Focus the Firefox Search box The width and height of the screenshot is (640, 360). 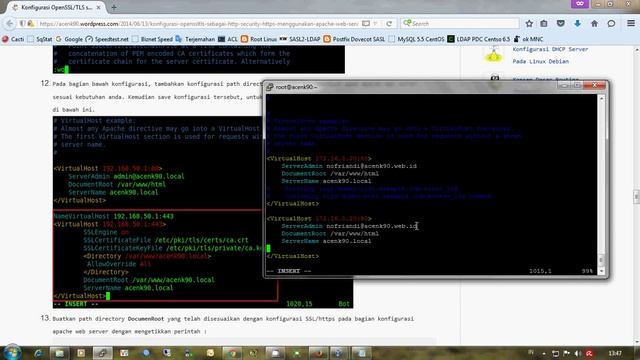(x=460, y=24)
